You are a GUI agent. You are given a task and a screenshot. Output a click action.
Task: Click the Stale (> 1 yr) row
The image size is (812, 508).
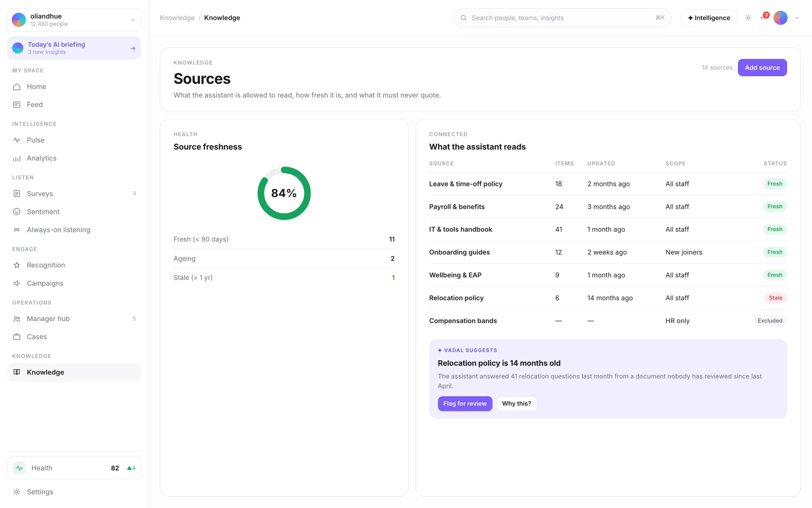click(284, 278)
